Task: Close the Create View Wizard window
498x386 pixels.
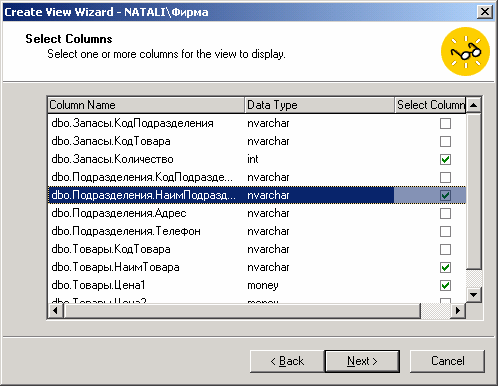Action: pos(485,12)
